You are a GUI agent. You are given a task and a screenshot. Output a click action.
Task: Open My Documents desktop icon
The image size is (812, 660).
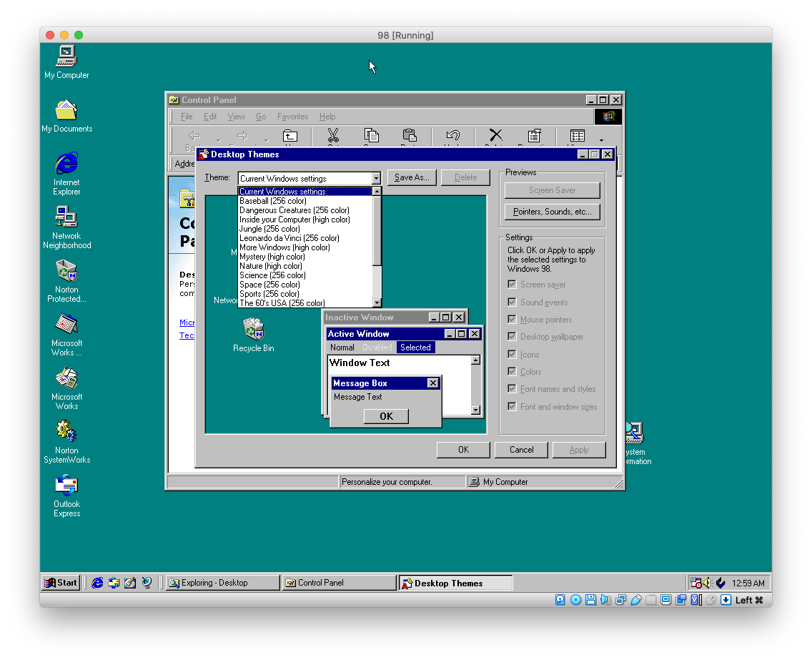pyautogui.click(x=66, y=116)
